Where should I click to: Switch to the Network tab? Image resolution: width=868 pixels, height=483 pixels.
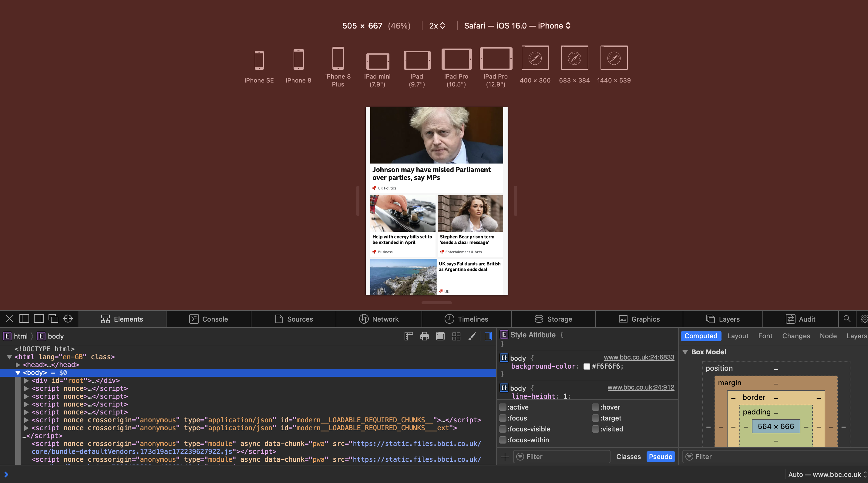click(379, 319)
